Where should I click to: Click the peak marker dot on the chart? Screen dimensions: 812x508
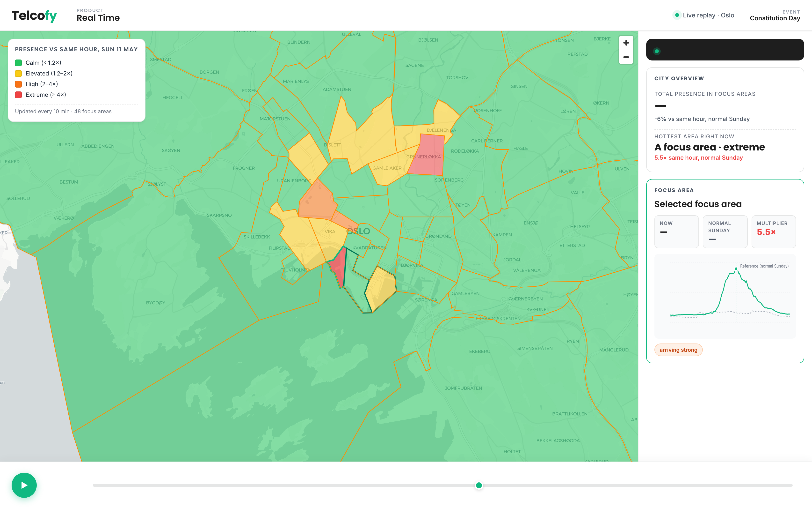[736, 269]
